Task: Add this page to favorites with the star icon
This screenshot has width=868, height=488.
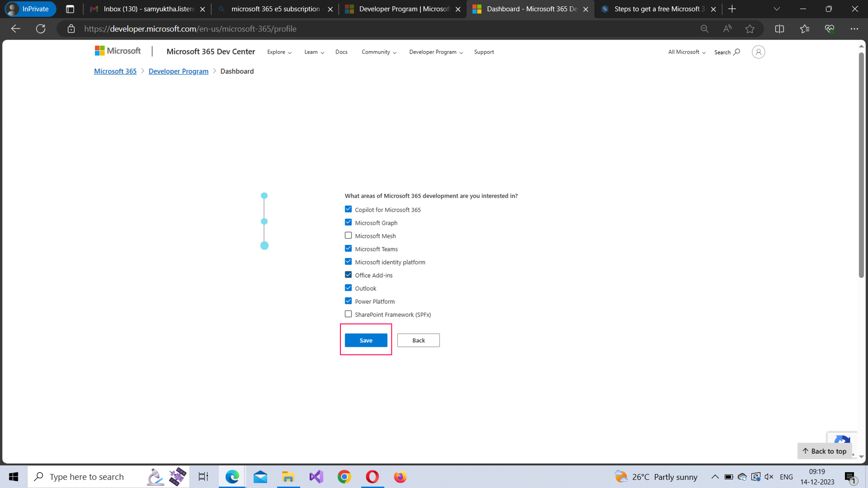Action: coord(750,29)
